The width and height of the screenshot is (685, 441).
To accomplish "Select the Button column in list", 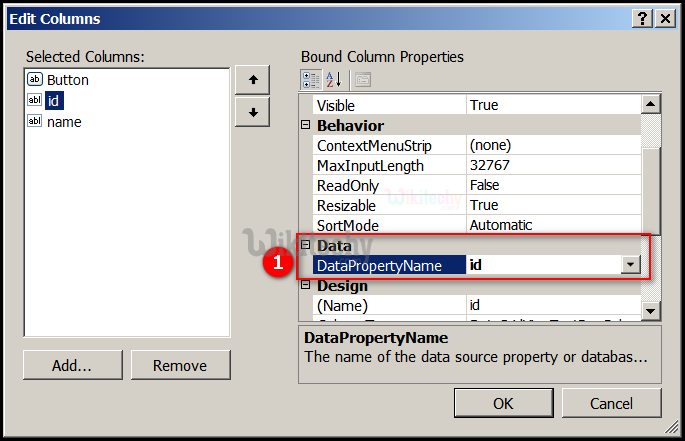I will coord(67,80).
